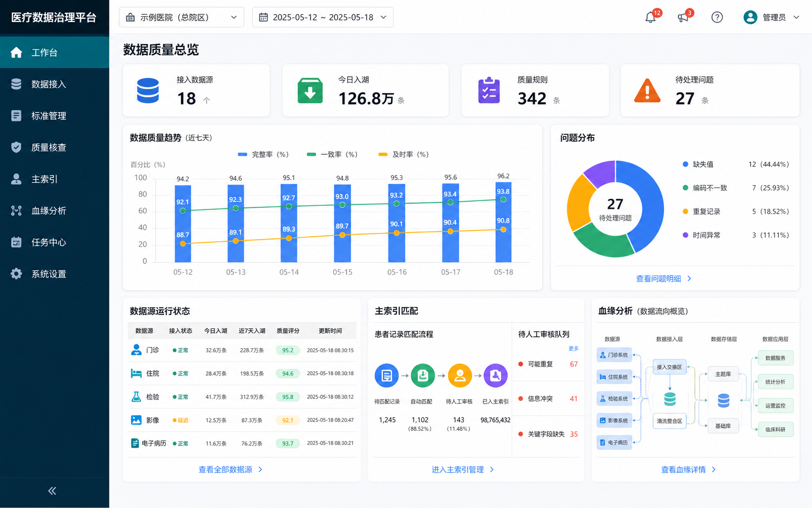Open the date range picker 2025-05-12 ~ 2025-05-18
The width and height of the screenshot is (812, 508).
[323, 17]
